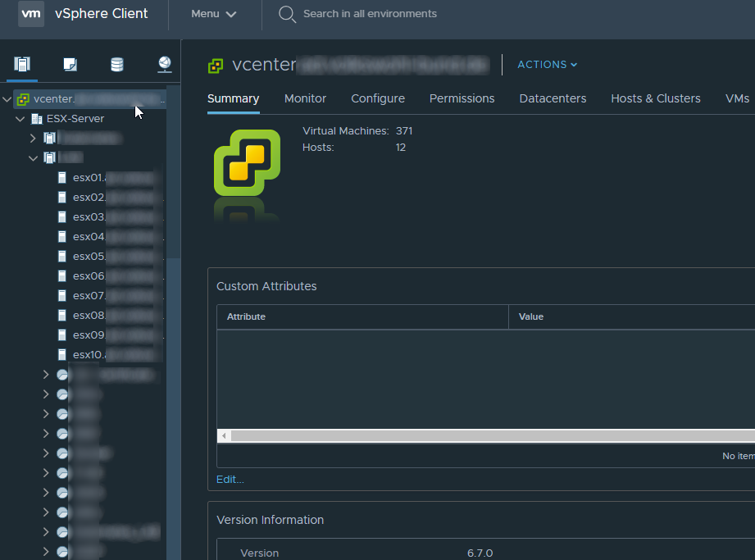
Task: Select the ESX-Server tree item
Action: (75, 118)
